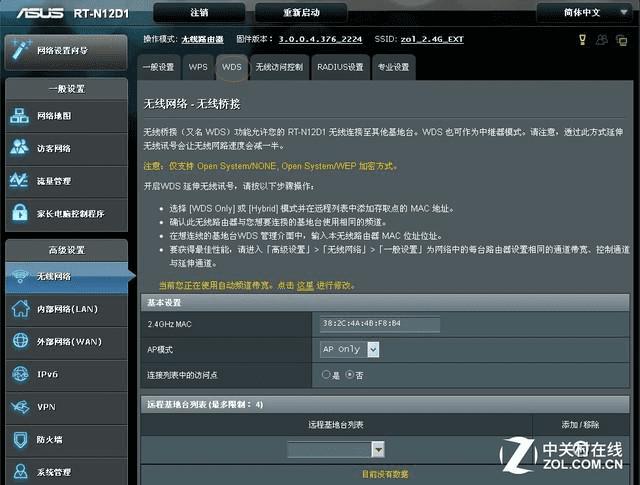Switch to the RADIUS设置 tab
The width and height of the screenshot is (640, 485).
[x=340, y=67]
